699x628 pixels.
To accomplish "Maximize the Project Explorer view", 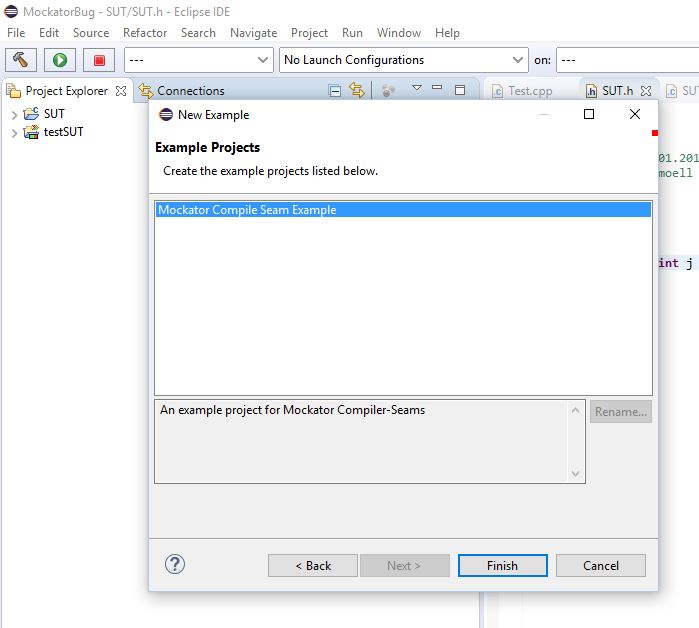I will (460, 90).
